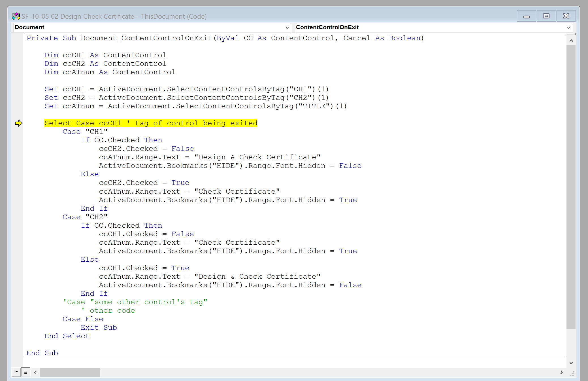Click the horizontal scrollbar thumb

(x=70, y=372)
